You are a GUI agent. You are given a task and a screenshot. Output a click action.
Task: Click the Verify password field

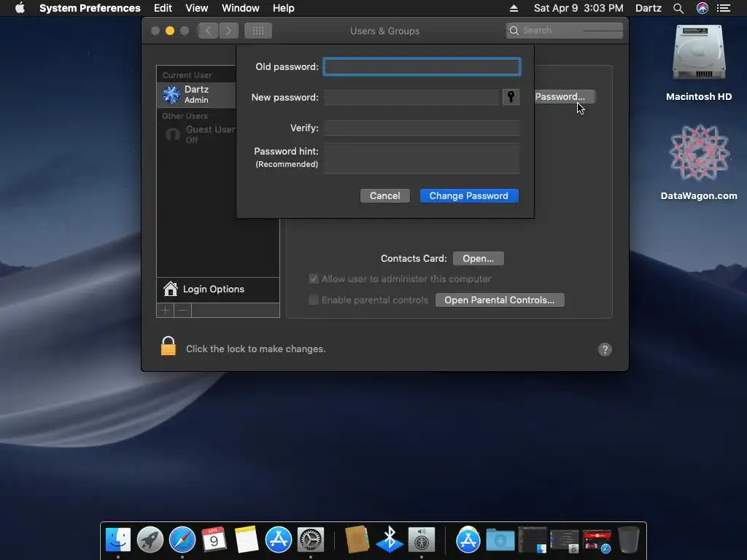pyautogui.click(x=422, y=128)
